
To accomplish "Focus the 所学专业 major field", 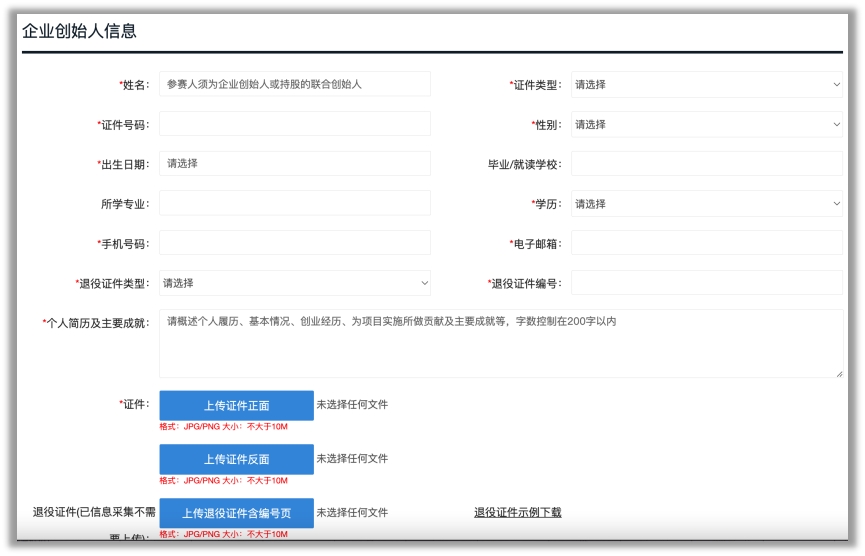I will pyautogui.click(x=294, y=203).
